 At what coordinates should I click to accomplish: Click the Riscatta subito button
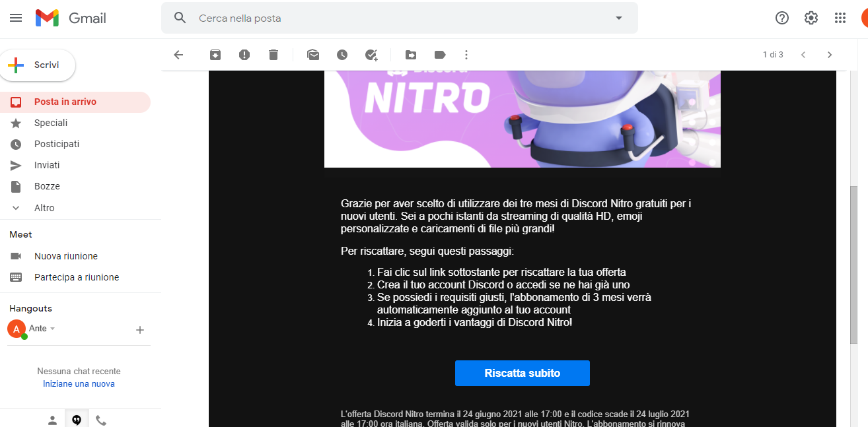tap(523, 373)
